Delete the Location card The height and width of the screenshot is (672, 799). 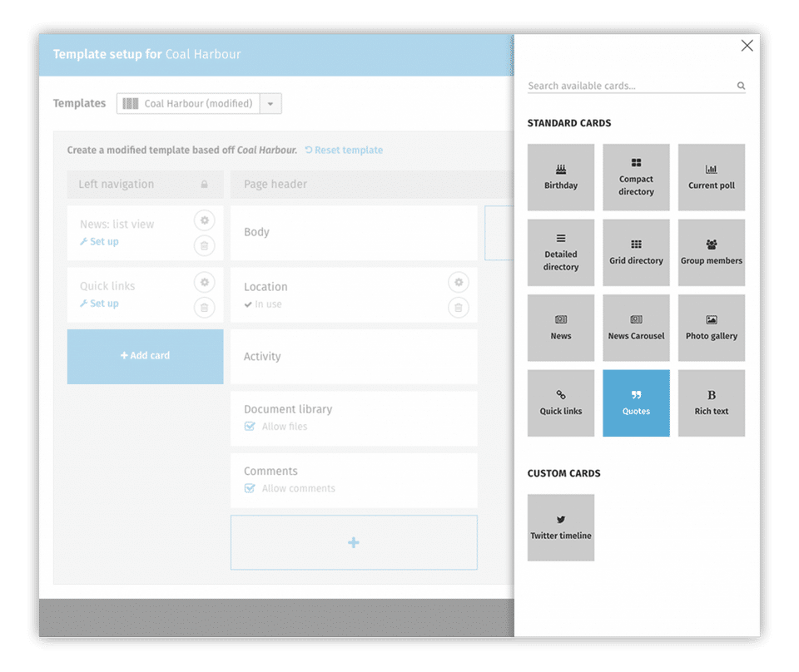point(459,308)
